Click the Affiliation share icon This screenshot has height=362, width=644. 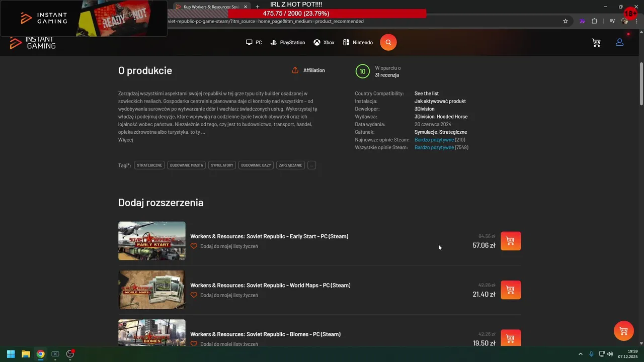[295, 70]
